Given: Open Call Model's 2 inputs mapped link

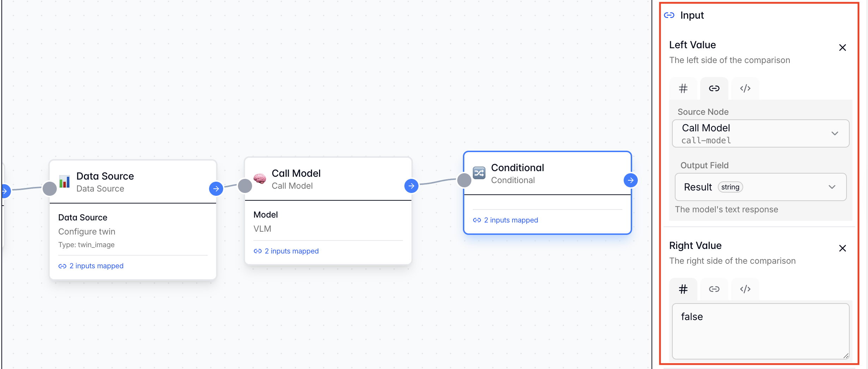Looking at the screenshot, I should tap(291, 251).
